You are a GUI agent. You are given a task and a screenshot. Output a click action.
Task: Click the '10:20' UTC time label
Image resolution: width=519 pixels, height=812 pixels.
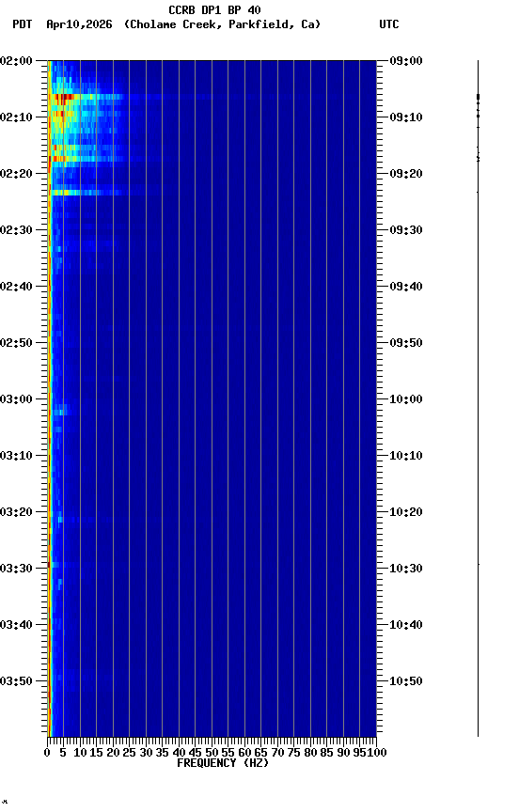[406, 512]
